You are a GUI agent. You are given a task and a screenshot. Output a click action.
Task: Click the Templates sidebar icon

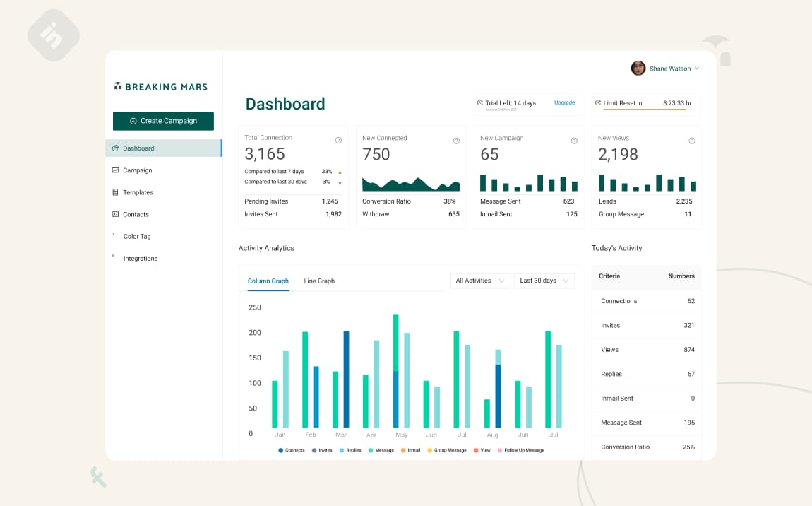(116, 192)
